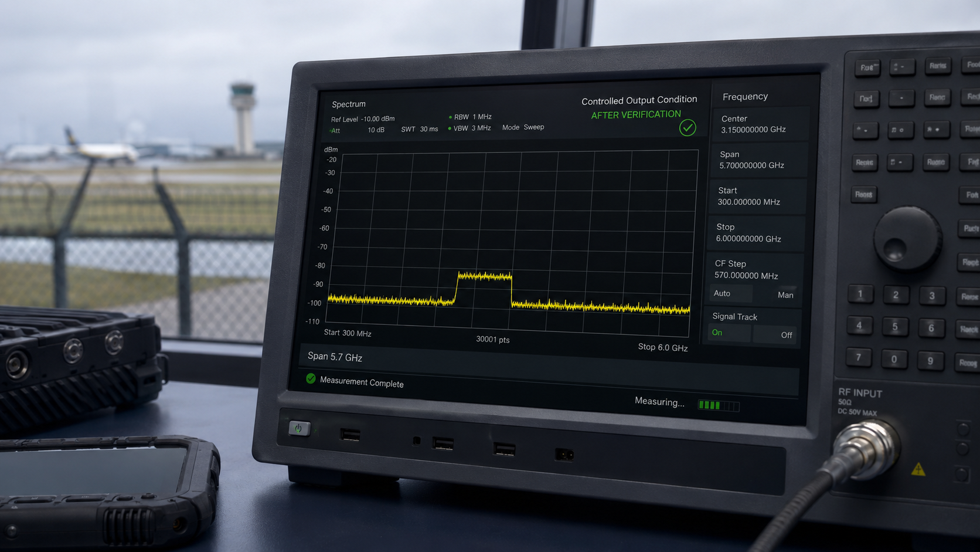Turn Signal Track Off

click(x=775, y=334)
